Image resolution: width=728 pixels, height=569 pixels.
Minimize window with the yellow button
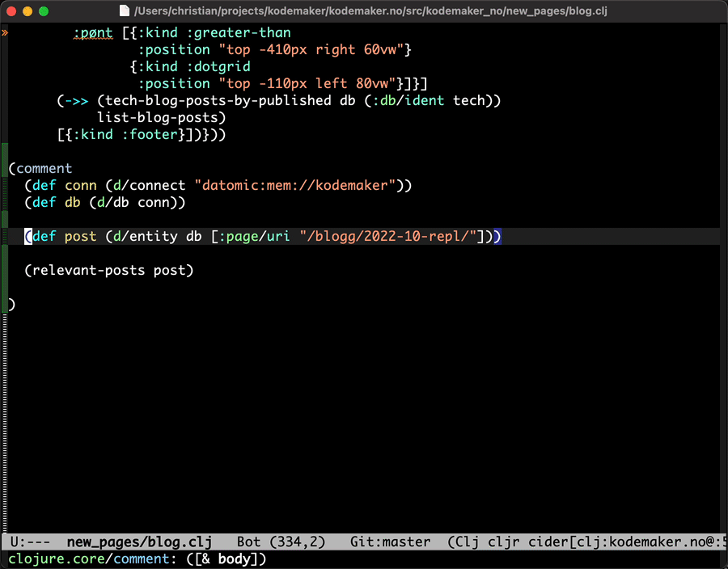coord(28,11)
